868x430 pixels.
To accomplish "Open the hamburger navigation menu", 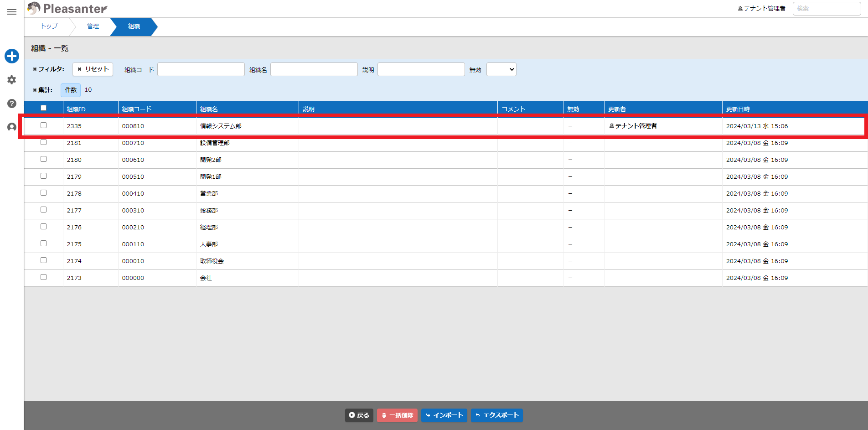I will pyautogui.click(x=12, y=12).
